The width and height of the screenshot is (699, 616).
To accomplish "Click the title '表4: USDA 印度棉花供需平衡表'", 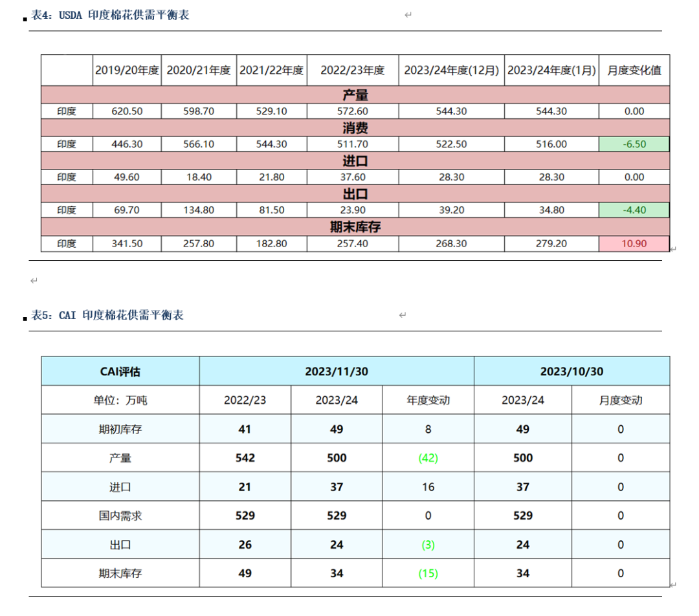I will pos(110,15).
